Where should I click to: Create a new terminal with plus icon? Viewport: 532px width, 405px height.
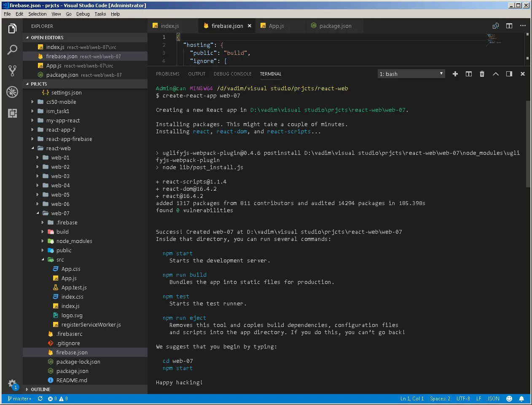click(455, 74)
